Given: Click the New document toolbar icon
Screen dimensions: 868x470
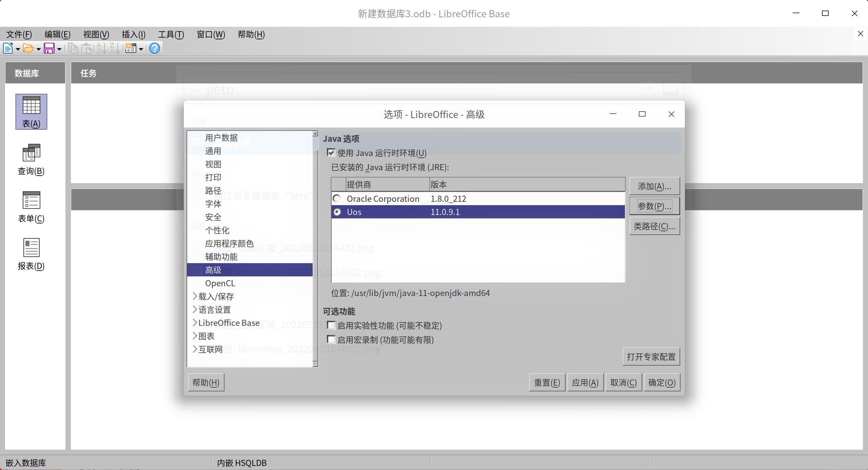Looking at the screenshot, I should click(x=8, y=48).
